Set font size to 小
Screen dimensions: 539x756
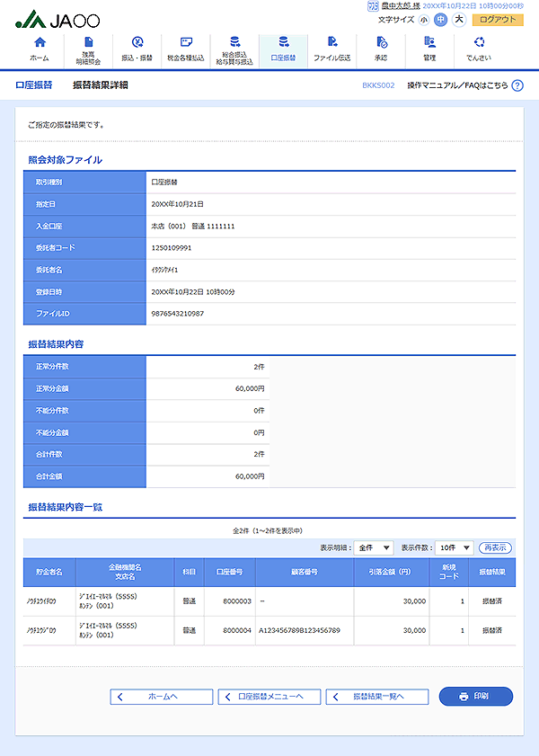pos(424,20)
